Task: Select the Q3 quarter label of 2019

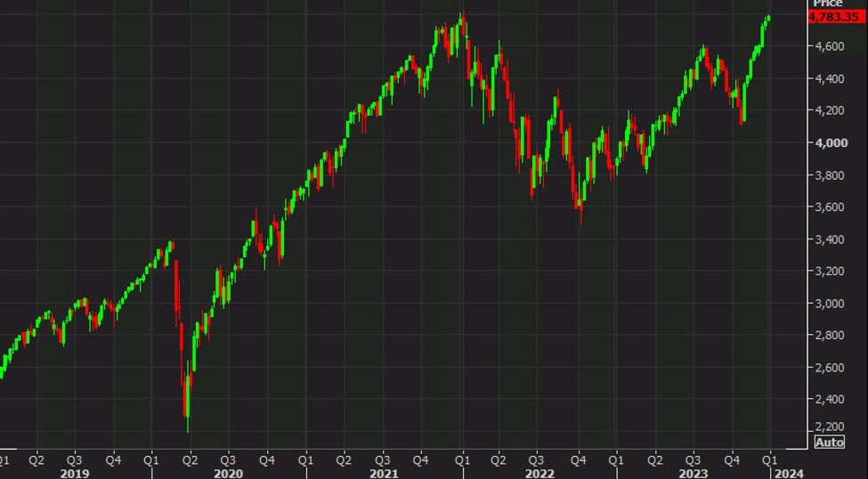Action: click(74, 460)
